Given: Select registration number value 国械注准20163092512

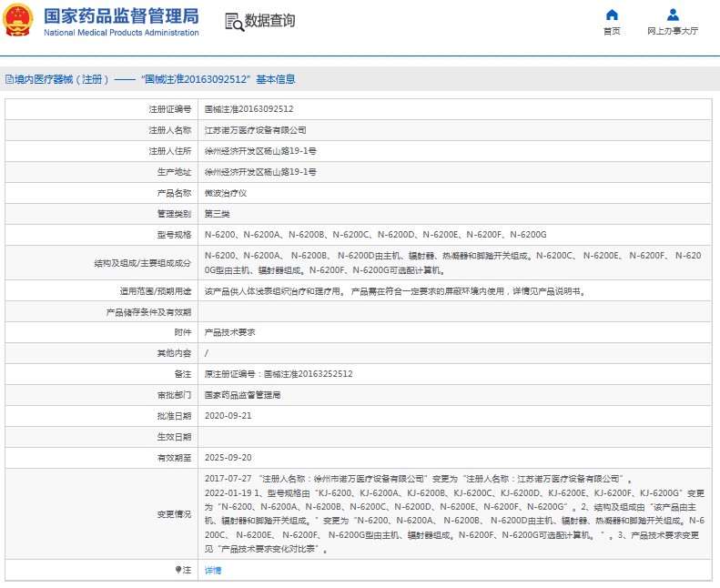Looking at the screenshot, I should coord(248,109).
